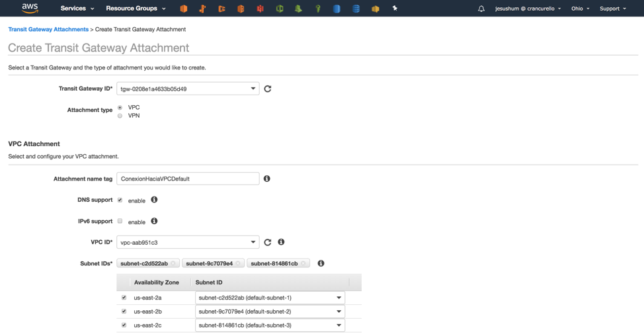The image size is (644, 336).
Task: Open subnet dropdown for default-subnet-1
Action: [270, 298]
